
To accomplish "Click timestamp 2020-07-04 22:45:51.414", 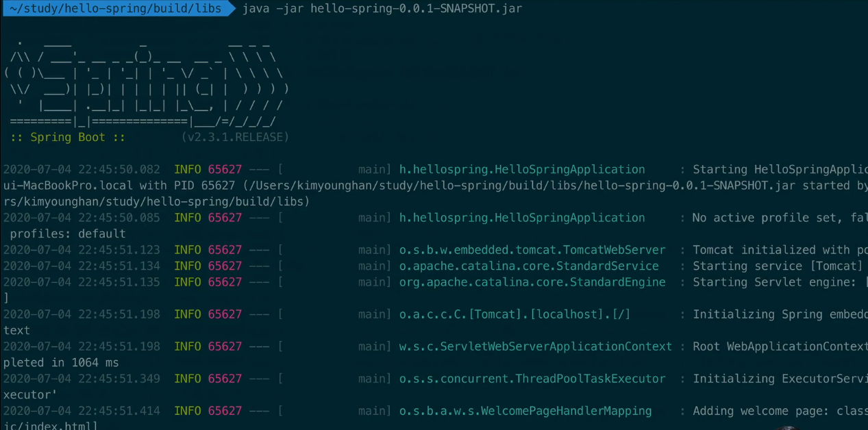I will [x=82, y=411].
